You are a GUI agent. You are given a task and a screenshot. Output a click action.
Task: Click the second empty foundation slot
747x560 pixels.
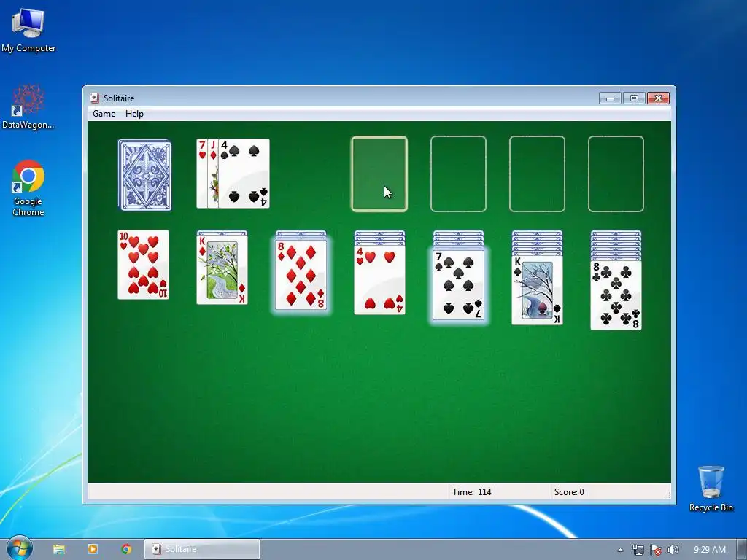[458, 174]
